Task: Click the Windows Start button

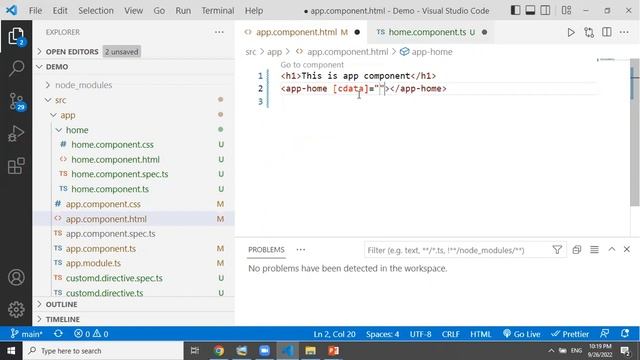Action: [11, 351]
